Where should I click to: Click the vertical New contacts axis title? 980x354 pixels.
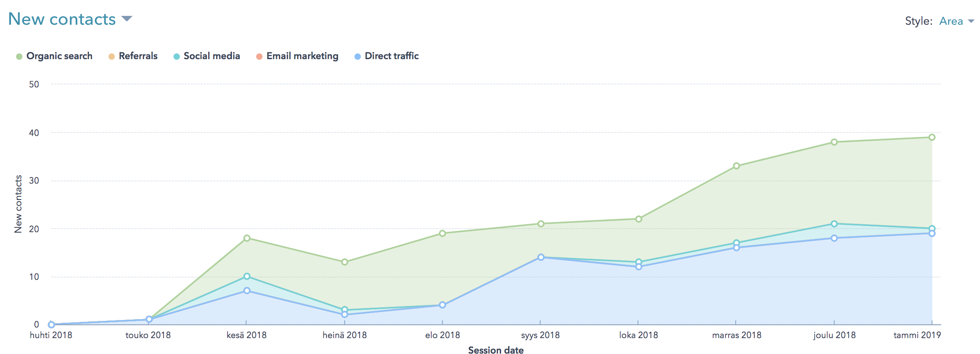[x=18, y=204]
